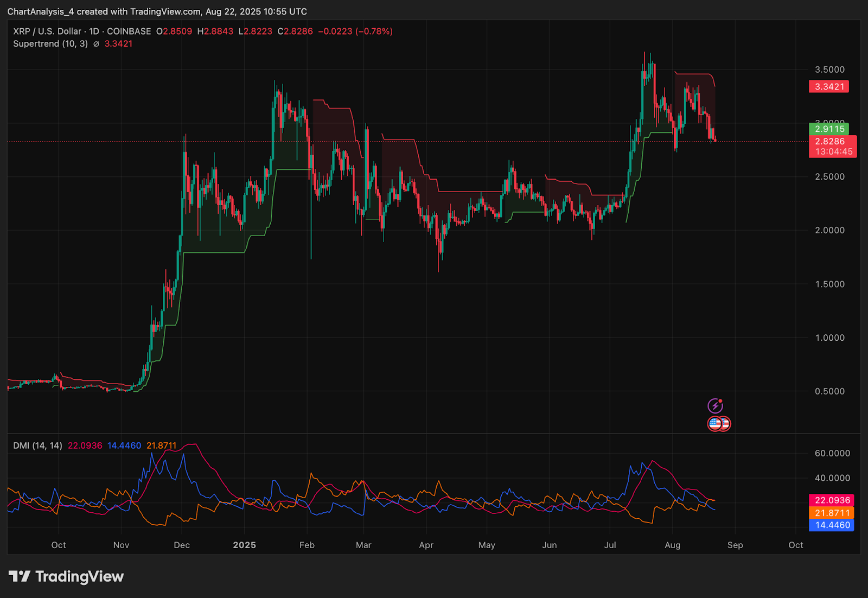Click the TradingView logo at bottom left
This screenshot has height=598, width=868.
[x=66, y=576]
